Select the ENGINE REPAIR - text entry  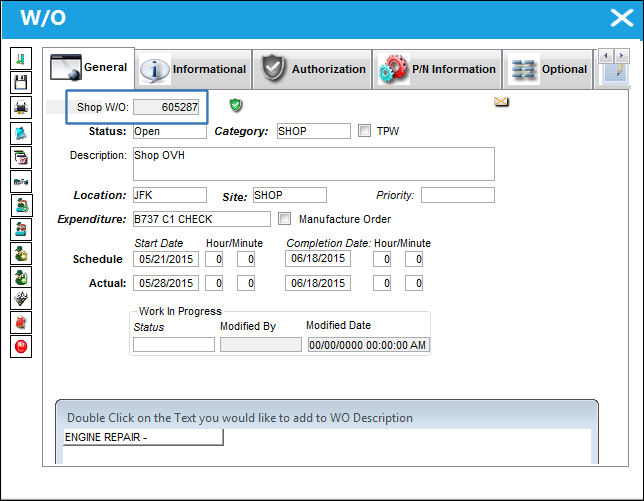tap(143, 437)
